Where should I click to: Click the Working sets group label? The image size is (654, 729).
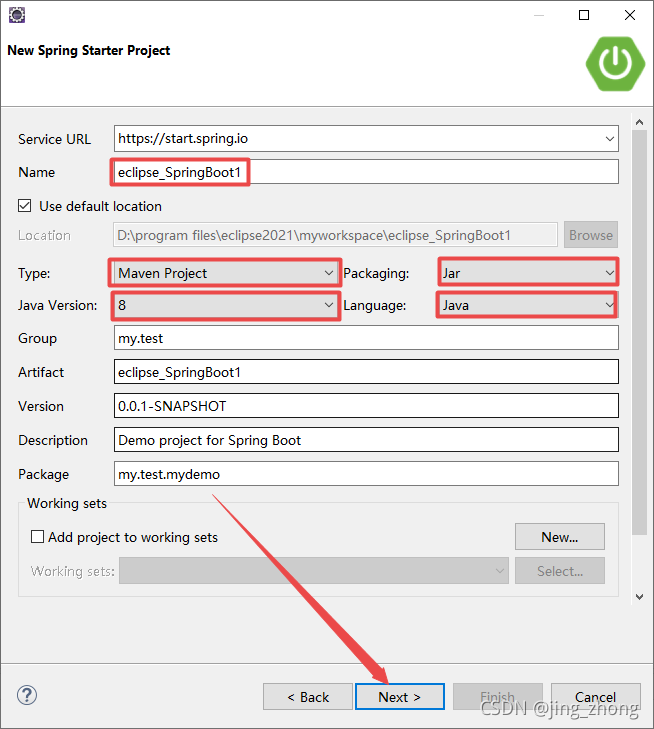click(67, 503)
